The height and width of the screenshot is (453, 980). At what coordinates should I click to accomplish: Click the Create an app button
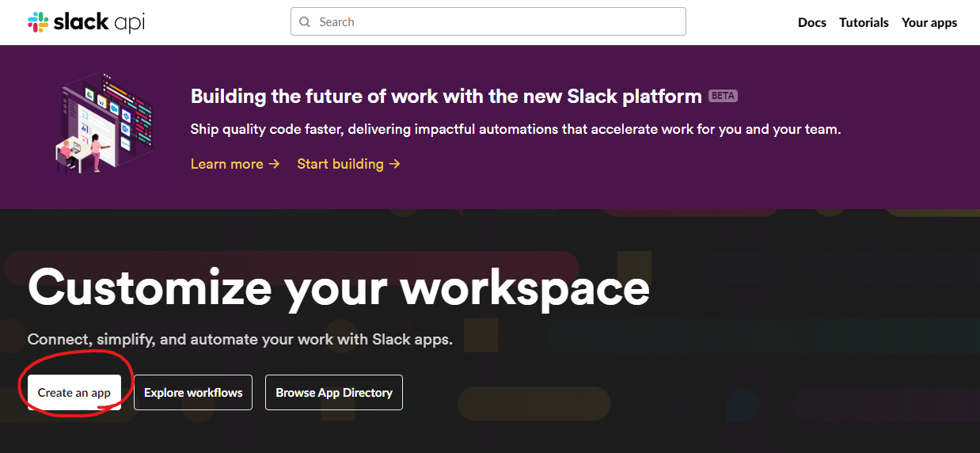(74, 393)
